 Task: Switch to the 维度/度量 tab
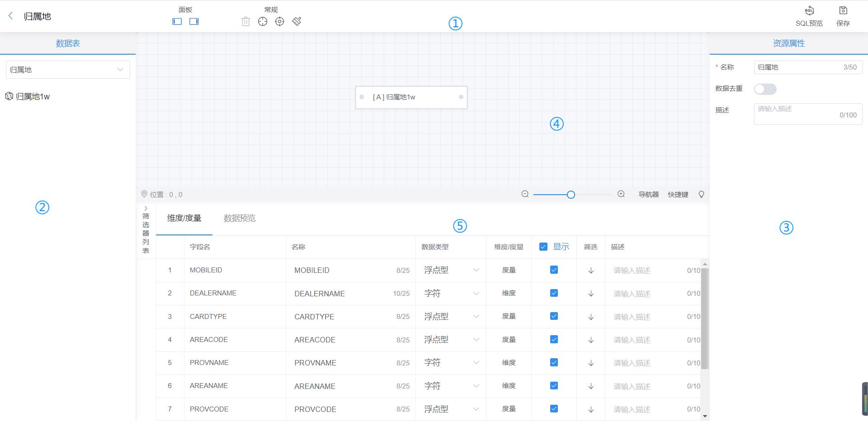pyautogui.click(x=184, y=218)
